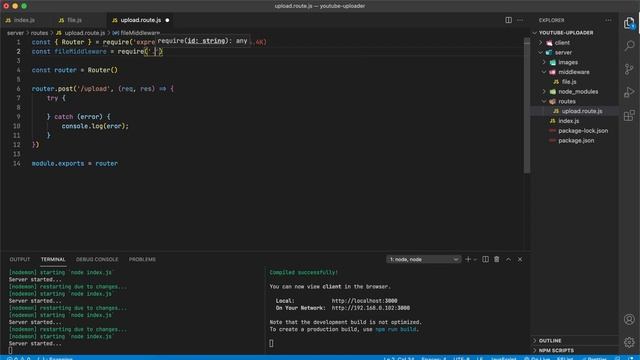Open the Run and Debug view

pos(629,92)
